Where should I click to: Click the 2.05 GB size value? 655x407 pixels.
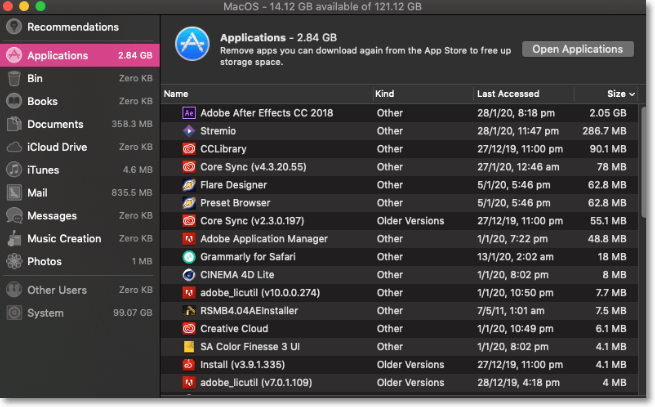point(608,113)
